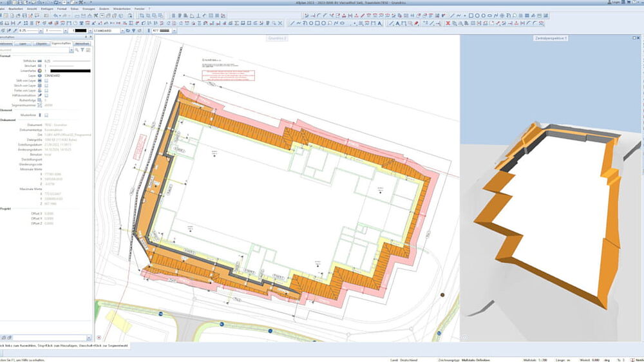This screenshot has width=644, height=362.
Task: Click the filter funnel icon in Eigenschaften panel
Action: click(x=83, y=50)
